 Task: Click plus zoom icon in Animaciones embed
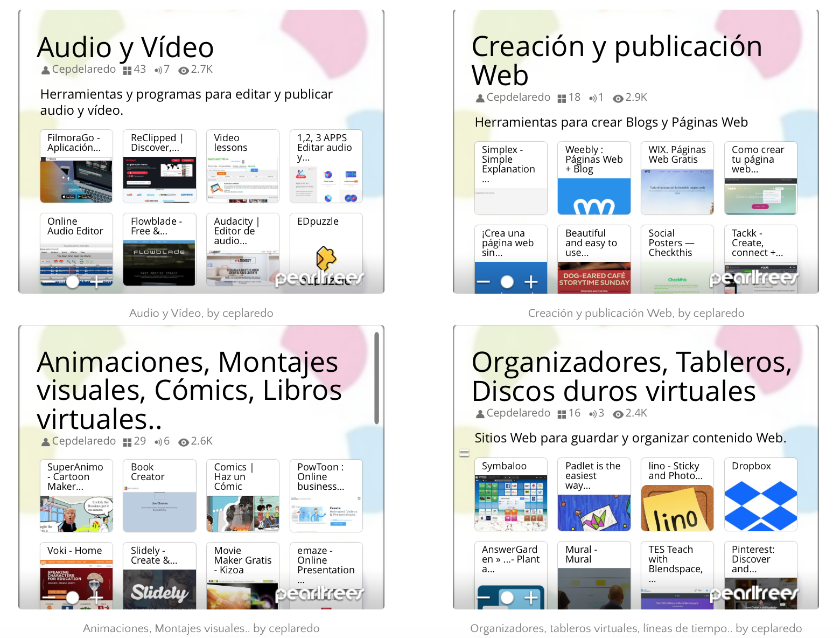pos(96,597)
